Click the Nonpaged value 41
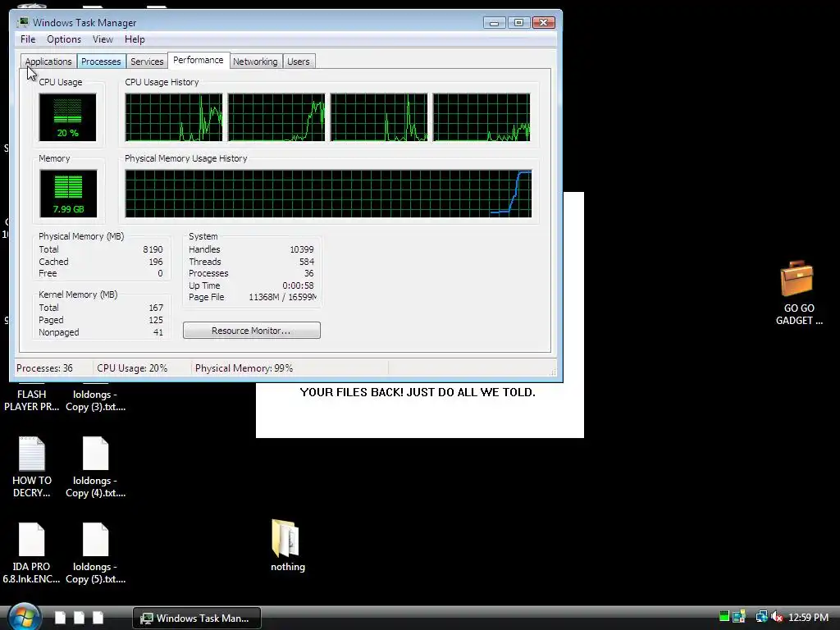The height and width of the screenshot is (630, 840). (158, 333)
